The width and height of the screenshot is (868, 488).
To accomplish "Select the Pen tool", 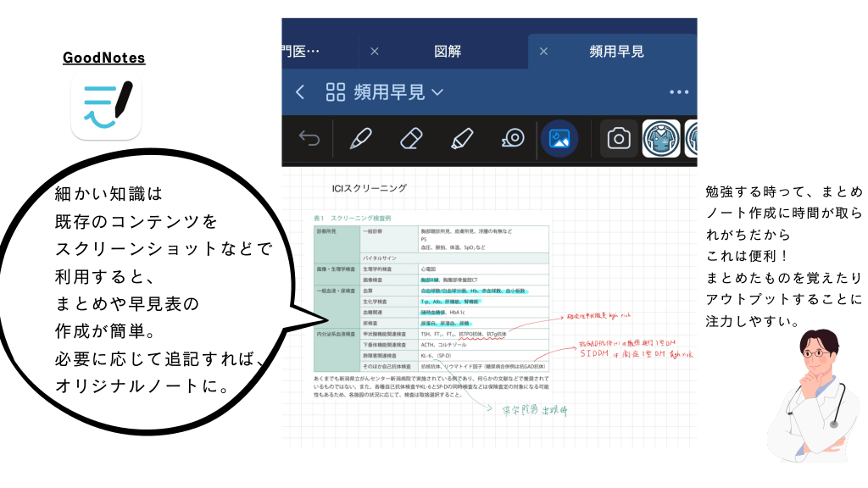I will click(x=360, y=139).
